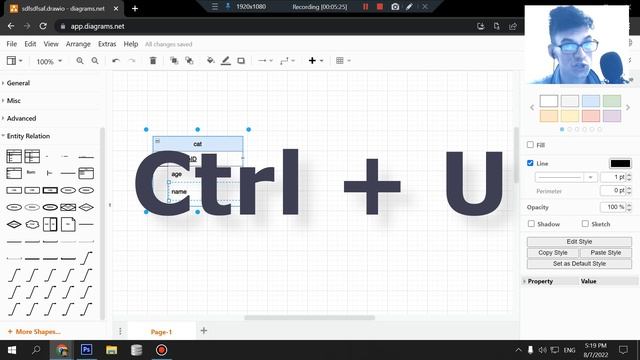The width and height of the screenshot is (640, 360).
Task: Insert the second table shape in Entity Relation
Action: tap(32, 156)
